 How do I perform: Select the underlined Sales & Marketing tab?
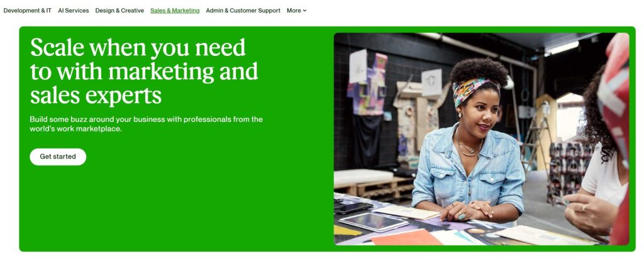coord(175,11)
